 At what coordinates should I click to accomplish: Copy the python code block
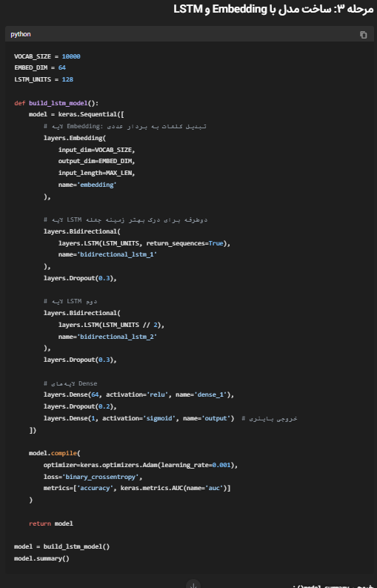pyautogui.click(x=363, y=35)
